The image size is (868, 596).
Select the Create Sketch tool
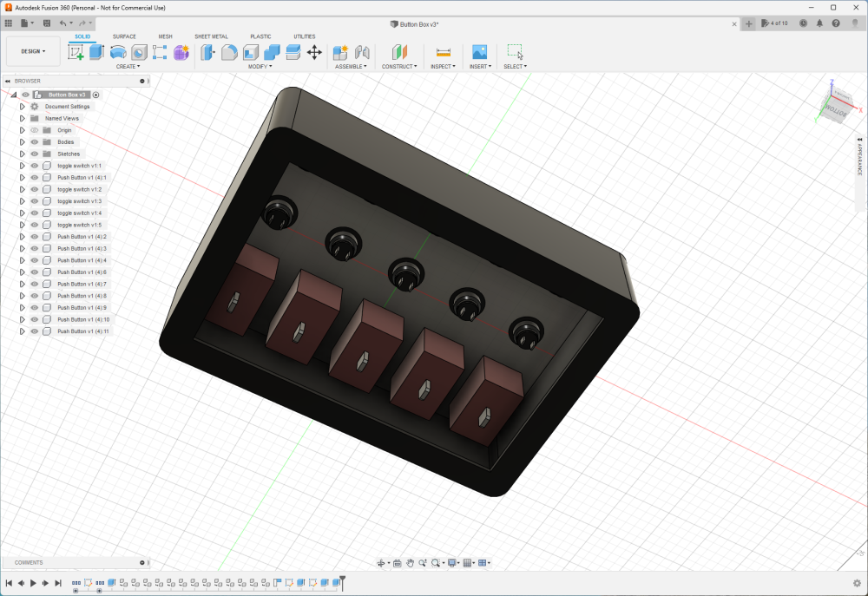pyautogui.click(x=76, y=52)
